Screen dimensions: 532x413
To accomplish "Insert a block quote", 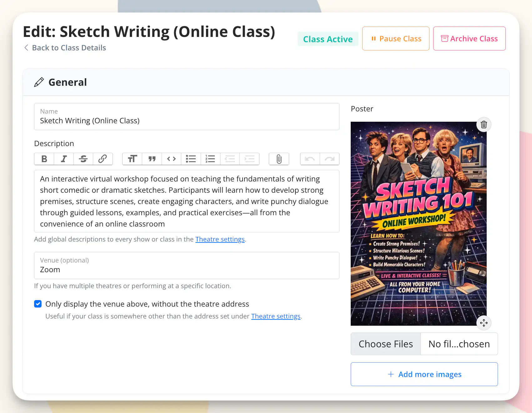I will click(152, 159).
